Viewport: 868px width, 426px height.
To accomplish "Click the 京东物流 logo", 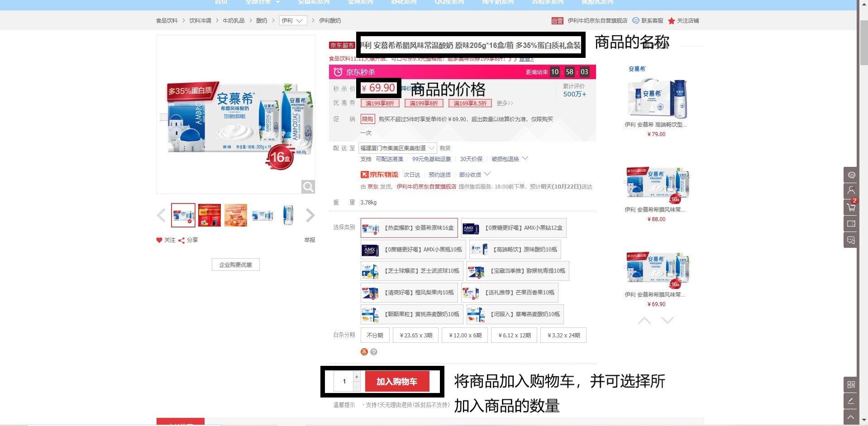I will (379, 175).
